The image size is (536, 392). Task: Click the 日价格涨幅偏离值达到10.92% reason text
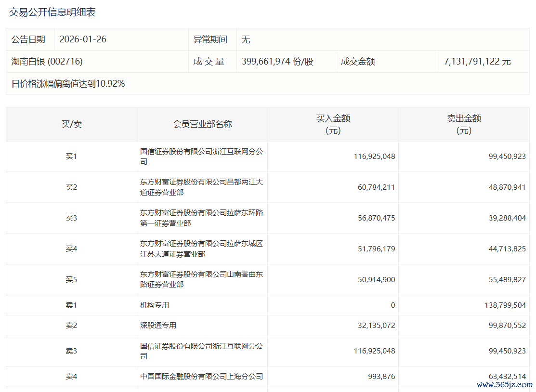(x=68, y=84)
